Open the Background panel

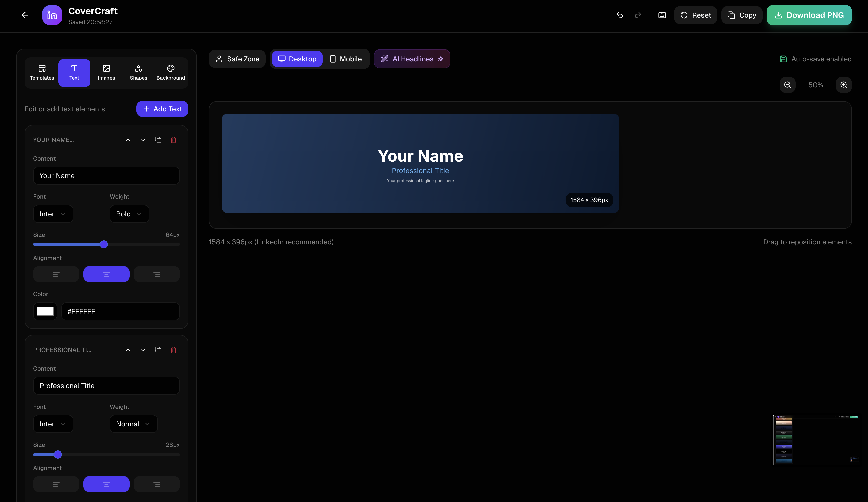coord(170,72)
